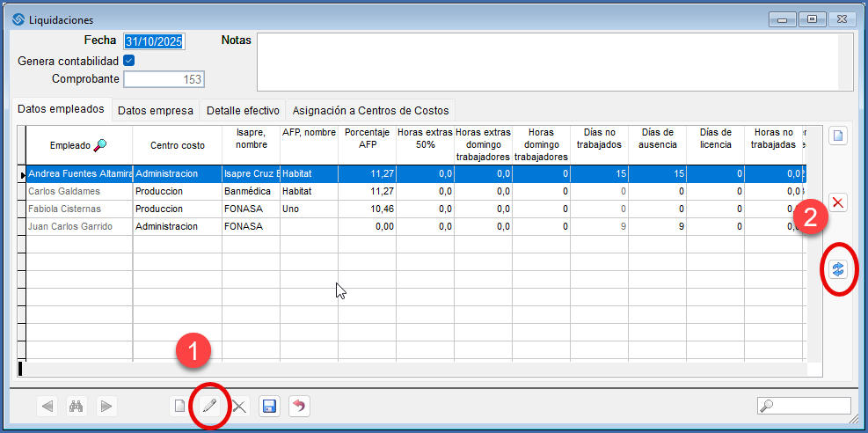The width and height of the screenshot is (868, 433).
Task: Open search with the binoculars icon
Action: click(77, 406)
